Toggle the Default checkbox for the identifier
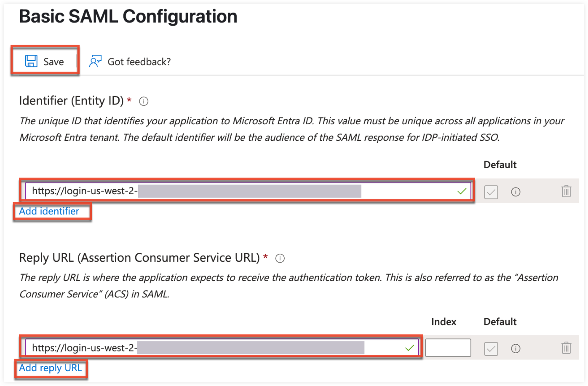 (x=491, y=192)
